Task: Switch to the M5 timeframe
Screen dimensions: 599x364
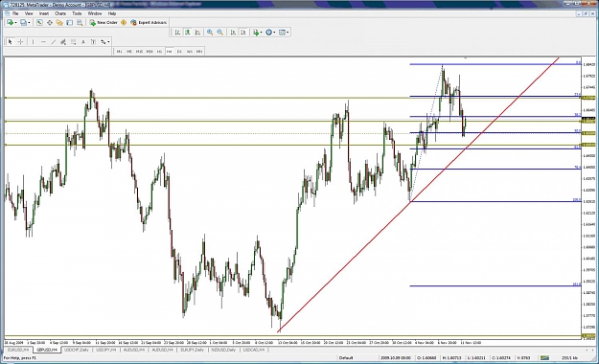Action: (x=129, y=51)
